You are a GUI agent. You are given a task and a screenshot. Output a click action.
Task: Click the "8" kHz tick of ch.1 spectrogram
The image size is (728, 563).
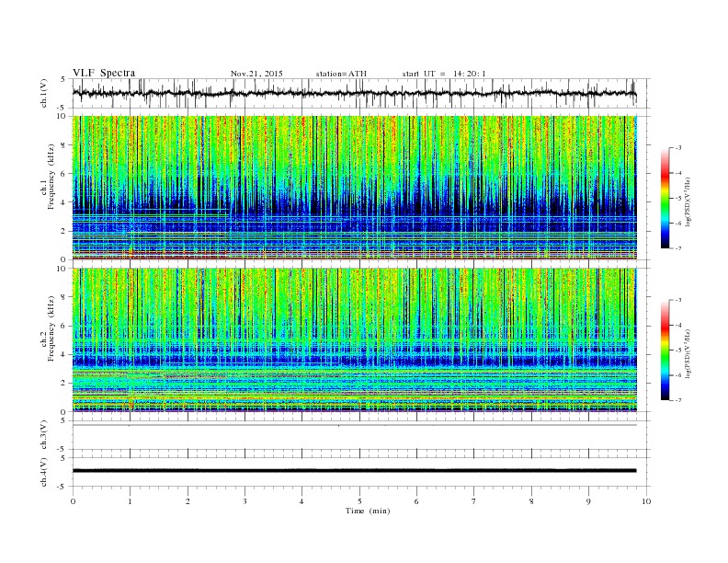coord(64,145)
